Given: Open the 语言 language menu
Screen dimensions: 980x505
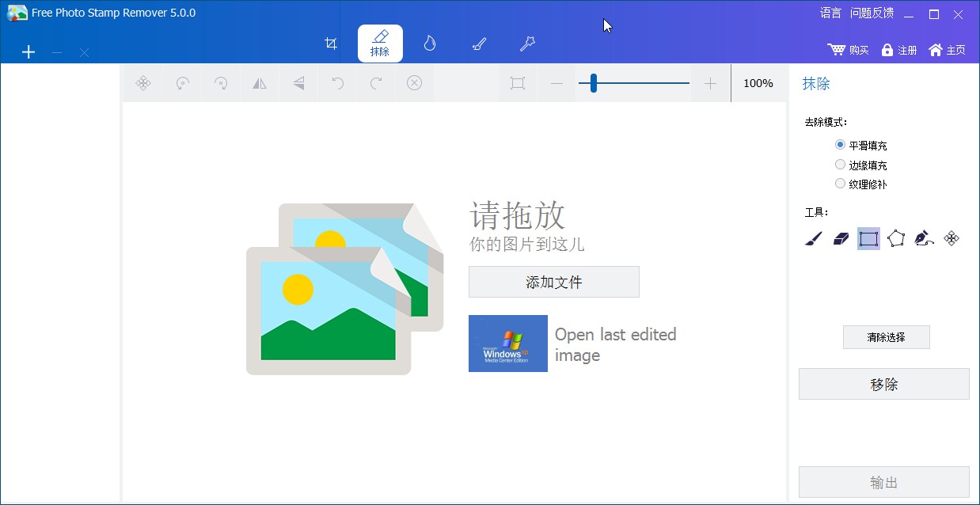Looking at the screenshot, I should (830, 13).
